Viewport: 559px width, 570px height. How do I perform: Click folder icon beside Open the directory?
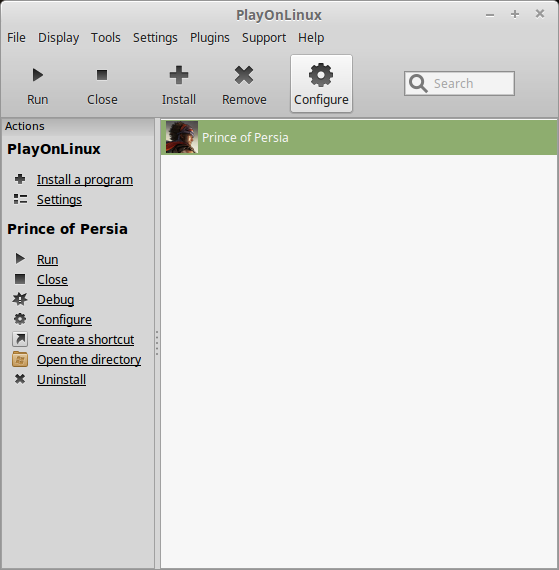[20, 359]
